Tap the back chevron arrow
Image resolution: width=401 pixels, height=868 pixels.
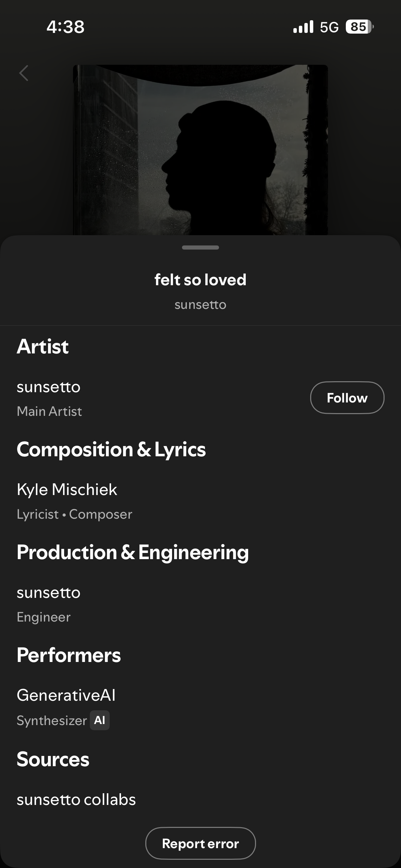point(24,73)
